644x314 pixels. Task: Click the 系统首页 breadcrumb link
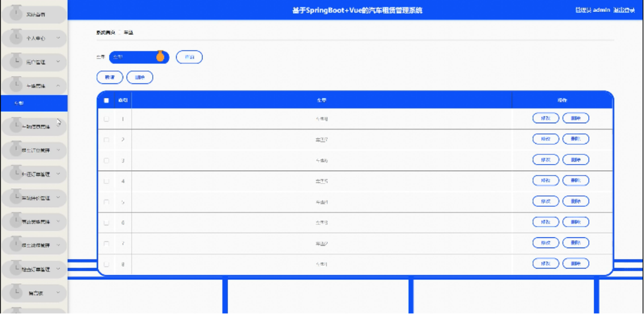pos(106,32)
